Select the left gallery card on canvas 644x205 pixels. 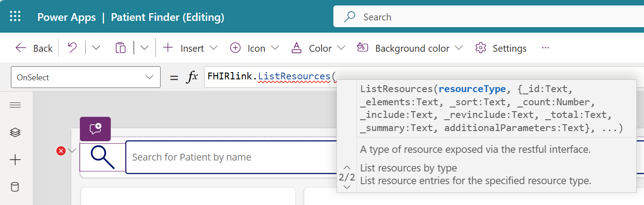coord(188,196)
